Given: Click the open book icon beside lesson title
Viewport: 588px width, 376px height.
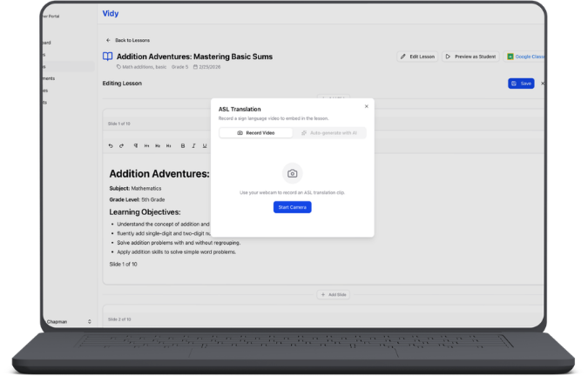Looking at the screenshot, I should (108, 57).
